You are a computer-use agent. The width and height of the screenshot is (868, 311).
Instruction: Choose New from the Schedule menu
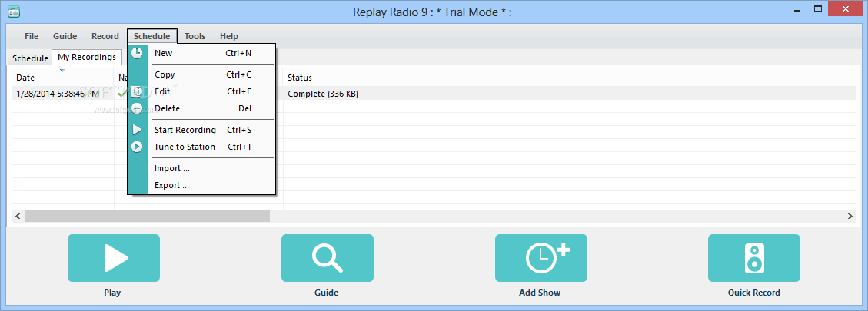[x=201, y=53]
